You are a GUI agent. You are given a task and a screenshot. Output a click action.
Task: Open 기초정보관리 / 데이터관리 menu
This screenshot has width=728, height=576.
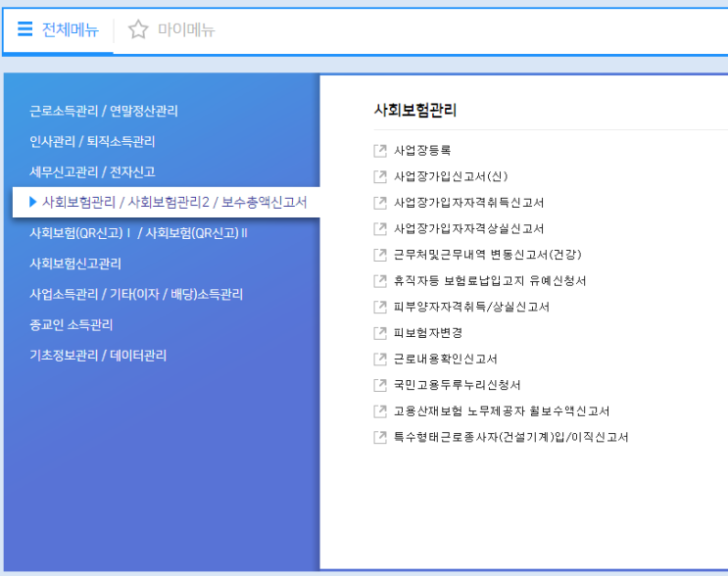[98, 356]
